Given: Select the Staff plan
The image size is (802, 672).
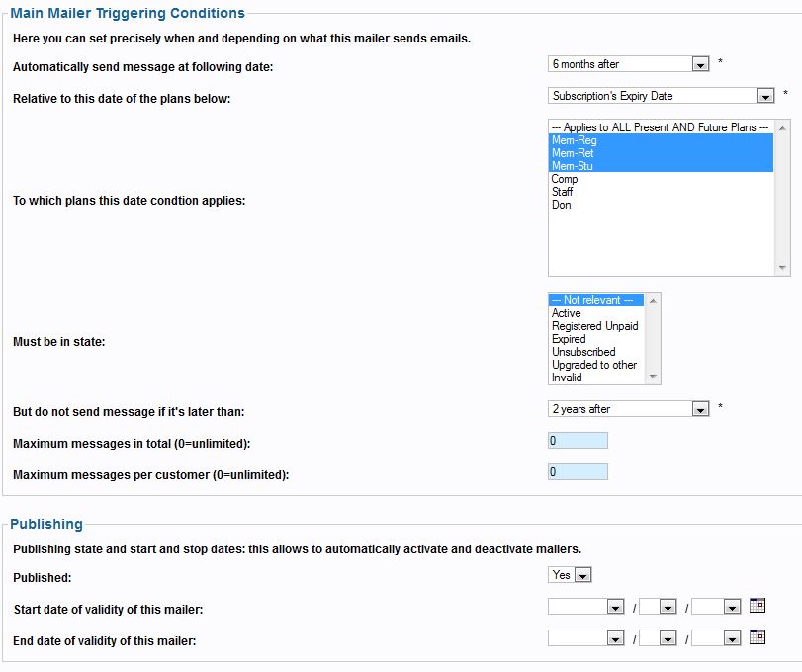Looking at the screenshot, I should coord(661,192).
